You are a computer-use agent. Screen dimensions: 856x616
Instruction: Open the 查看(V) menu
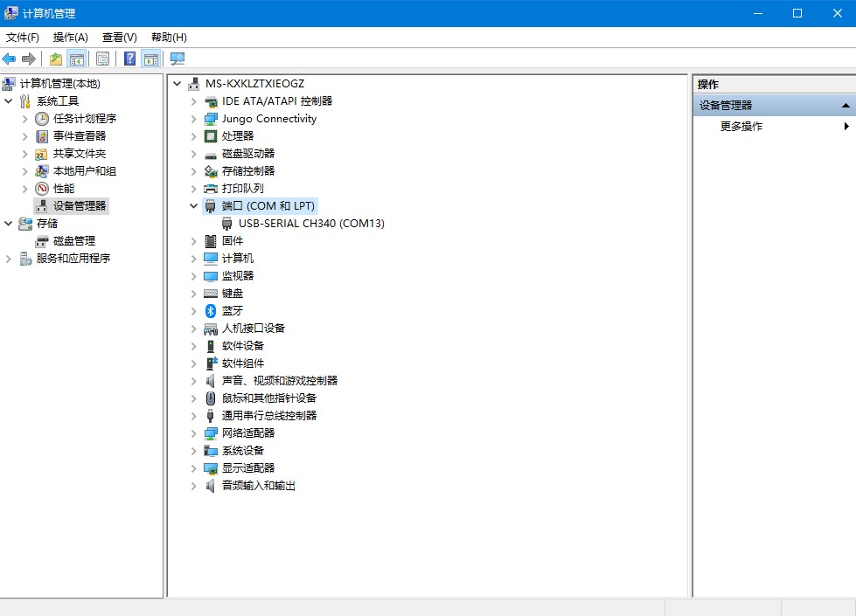[x=119, y=38]
